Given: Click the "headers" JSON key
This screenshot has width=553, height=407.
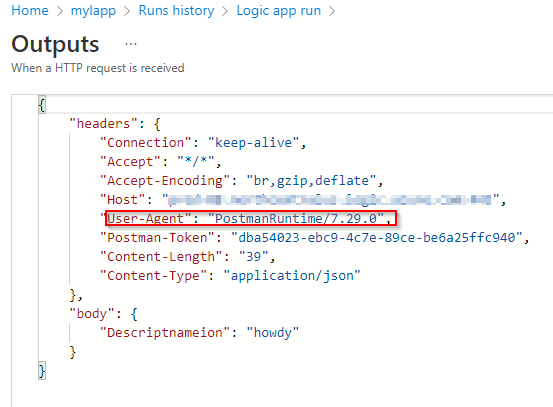Looking at the screenshot, I should tap(103, 124).
